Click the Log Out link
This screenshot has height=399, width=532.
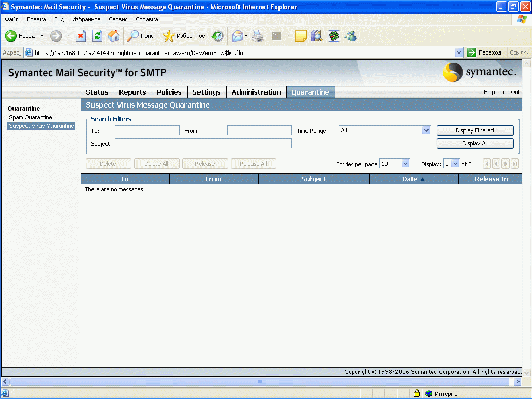click(510, 92)
